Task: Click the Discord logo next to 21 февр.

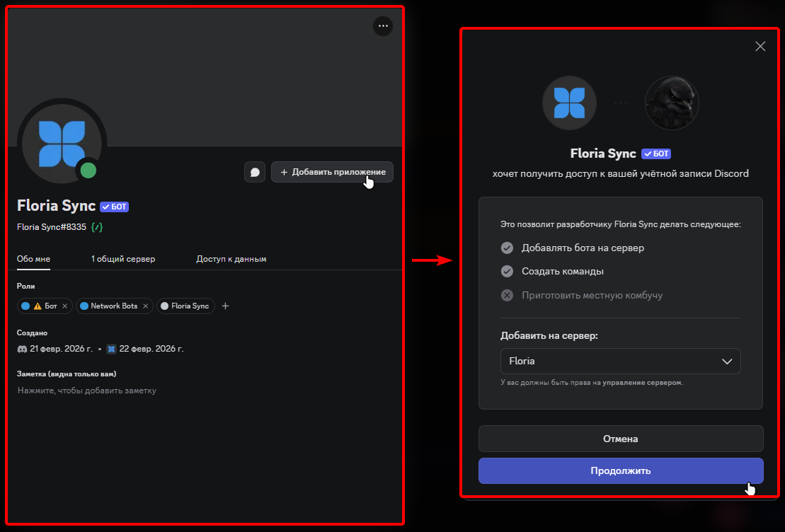Action: click(22, 349)
